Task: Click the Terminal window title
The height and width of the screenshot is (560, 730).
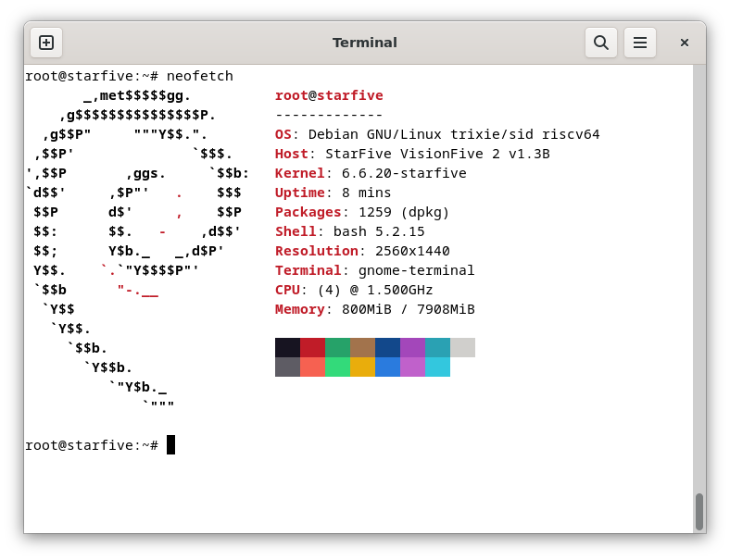Action: (x=364, y=43)
